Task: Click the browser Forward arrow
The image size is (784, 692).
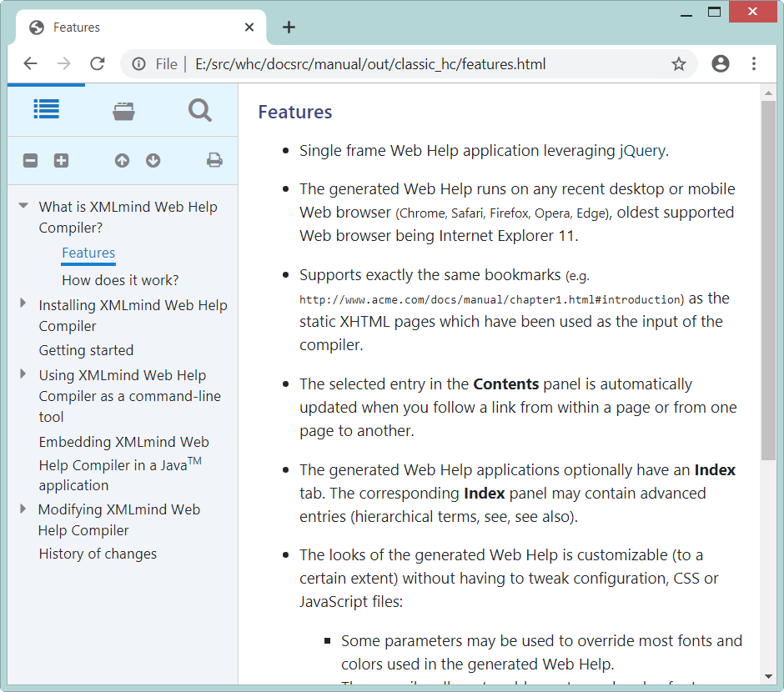Action: pyautogui.click(x=63, y=64)
